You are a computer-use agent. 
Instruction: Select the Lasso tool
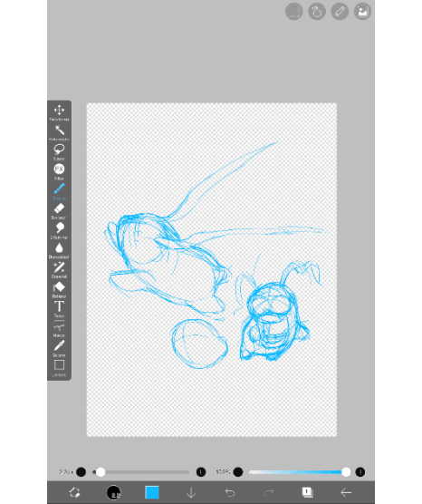59,152
